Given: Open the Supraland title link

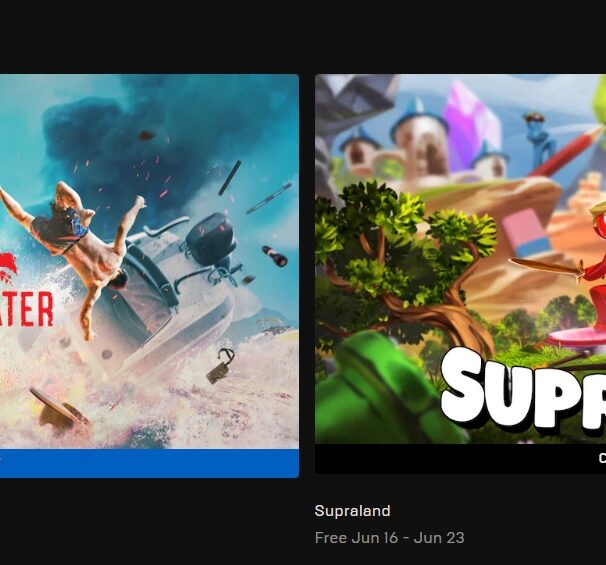Looking at the screenshot, I should 352,511.
